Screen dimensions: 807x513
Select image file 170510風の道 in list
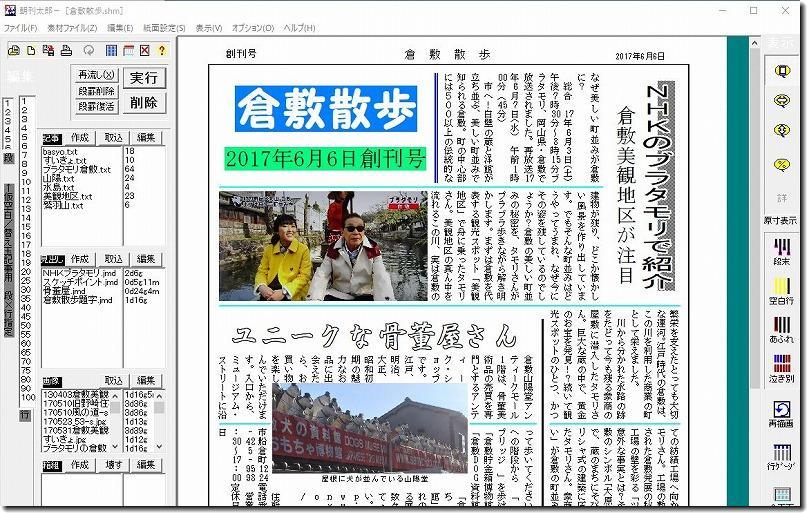pos(76,413)
